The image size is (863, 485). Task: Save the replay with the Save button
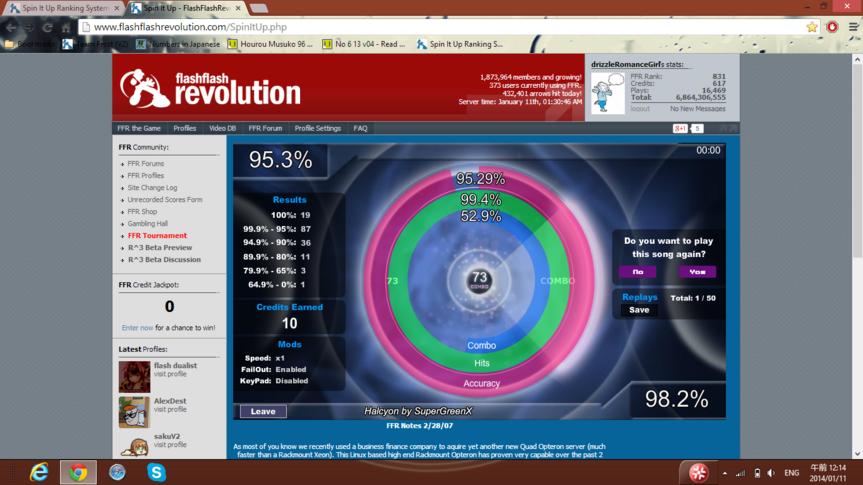(x=638, y=310)
